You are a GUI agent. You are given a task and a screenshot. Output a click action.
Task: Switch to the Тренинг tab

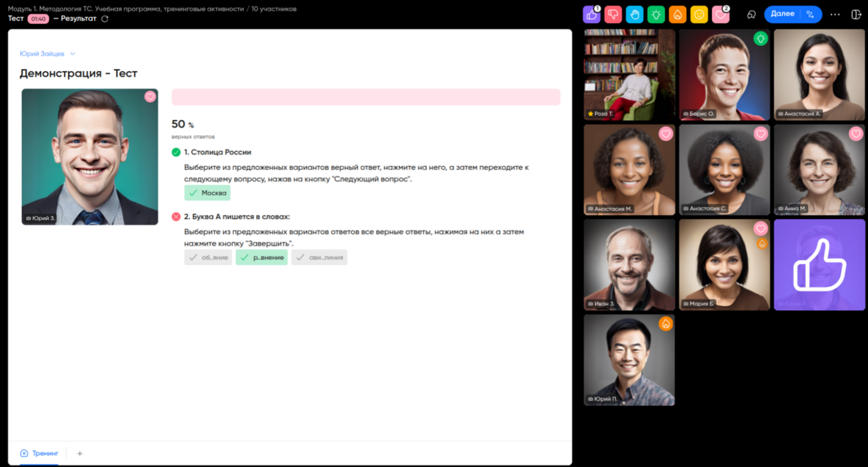tap(39, 454)
